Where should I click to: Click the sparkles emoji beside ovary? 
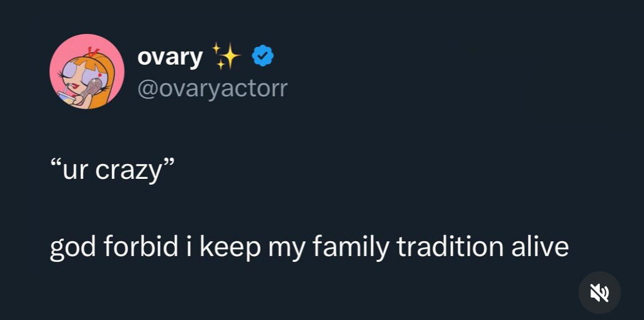point(226,56)
